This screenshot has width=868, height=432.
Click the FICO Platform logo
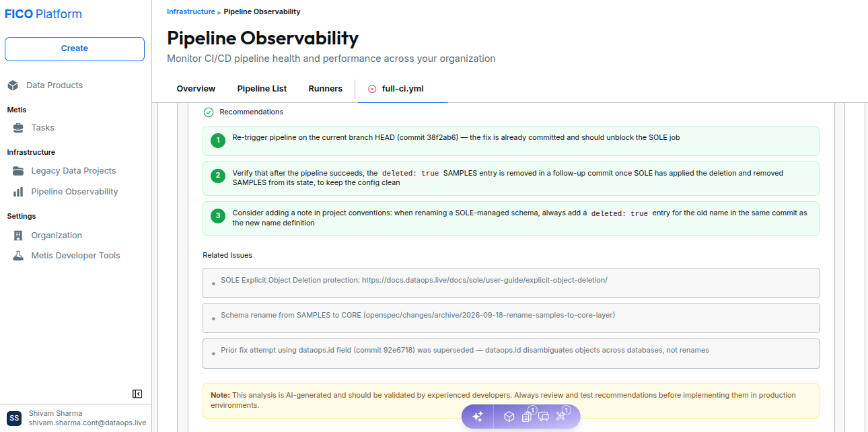coord(43,14)
